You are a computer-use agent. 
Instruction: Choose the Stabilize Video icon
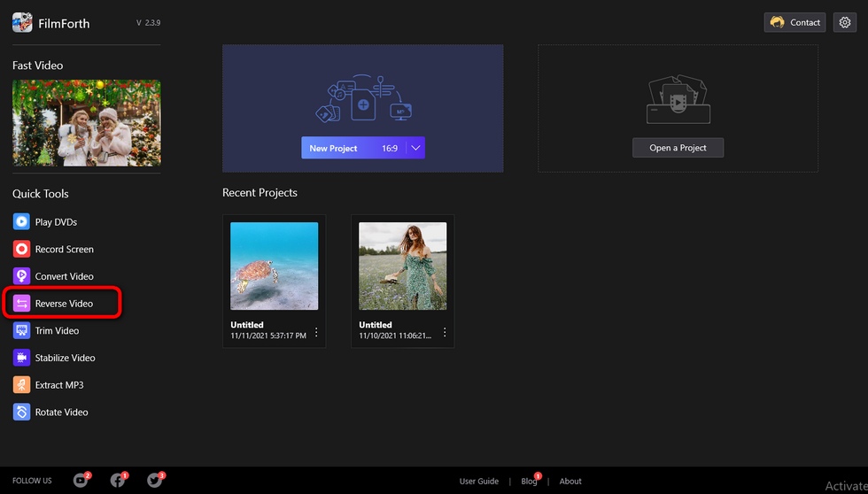coord(21,358)
